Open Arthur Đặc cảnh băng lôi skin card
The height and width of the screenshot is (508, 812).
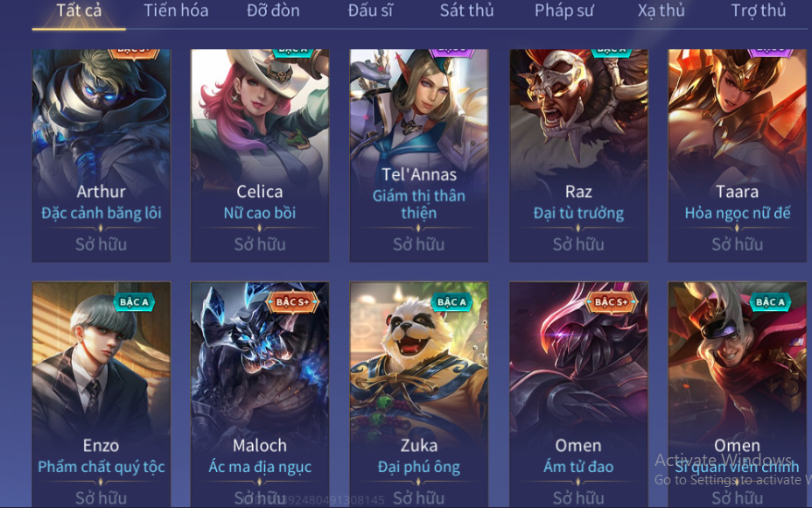coord(101,156)
